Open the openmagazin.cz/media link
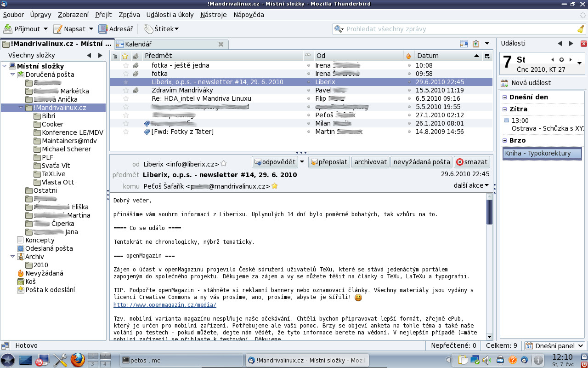 click(165, 305)
